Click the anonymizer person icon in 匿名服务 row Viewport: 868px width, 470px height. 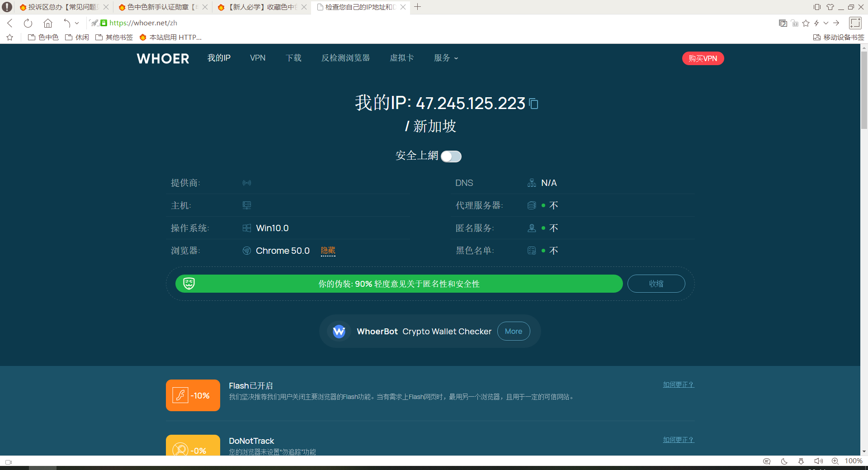tap(532, 228)
